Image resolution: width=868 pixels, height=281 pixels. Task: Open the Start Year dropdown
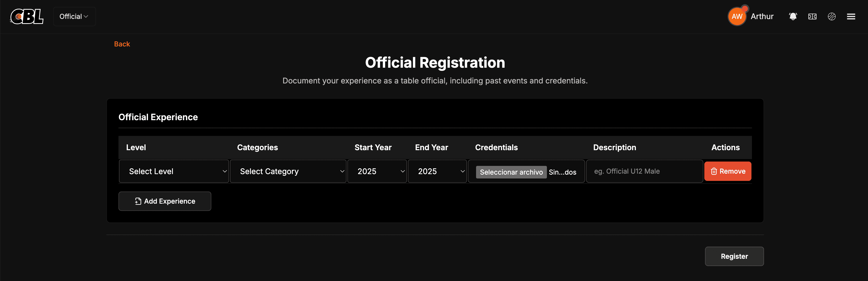click(377, 171)
